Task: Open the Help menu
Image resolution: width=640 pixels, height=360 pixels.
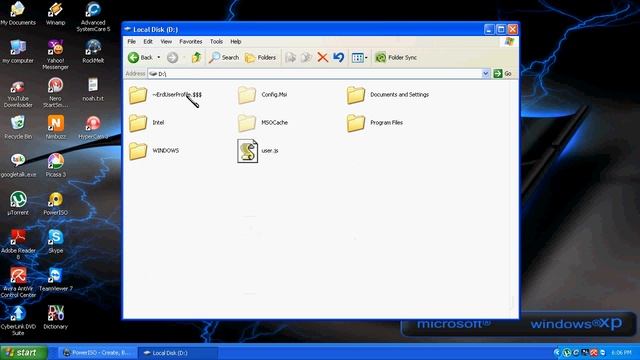Action: [236, 42]
